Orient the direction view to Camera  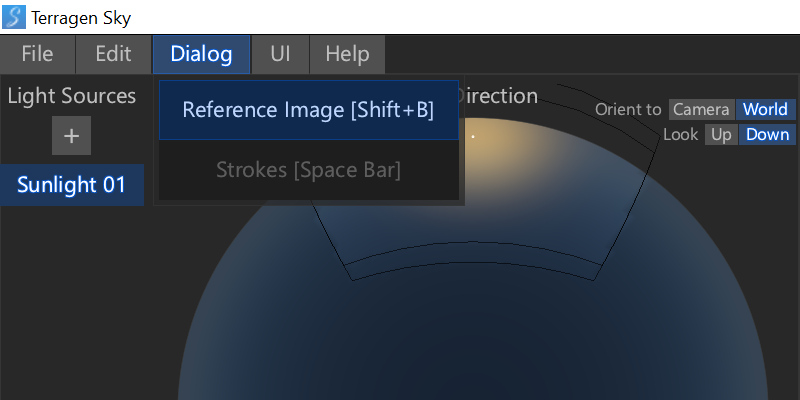702,110
